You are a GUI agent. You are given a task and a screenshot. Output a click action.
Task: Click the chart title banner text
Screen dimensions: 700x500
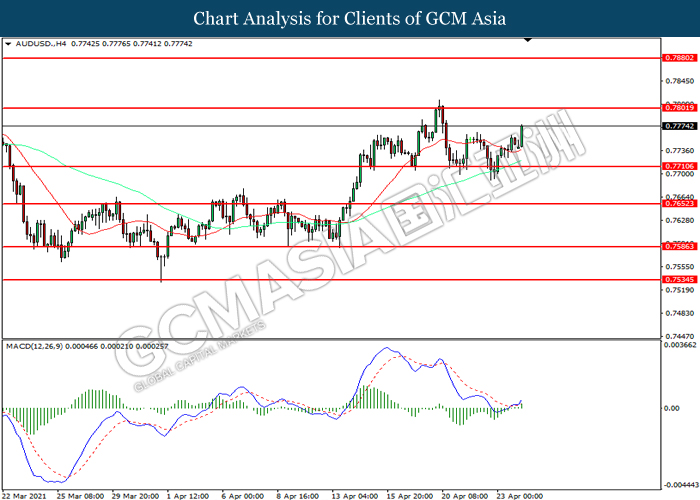pyautogui.click(x=349, y=18)
